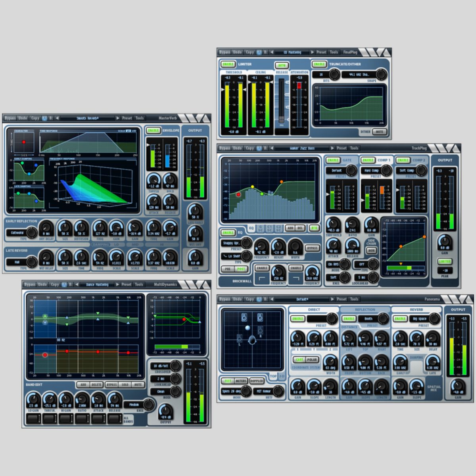Open the Early Reflection Cathedral type selector
The image size is (476, 476).
21,233
